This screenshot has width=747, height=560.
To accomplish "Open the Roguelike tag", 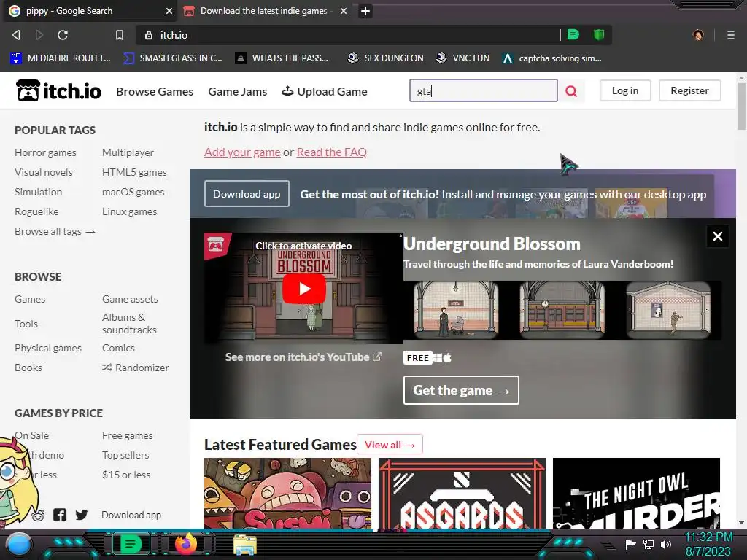I will point(36,211).
